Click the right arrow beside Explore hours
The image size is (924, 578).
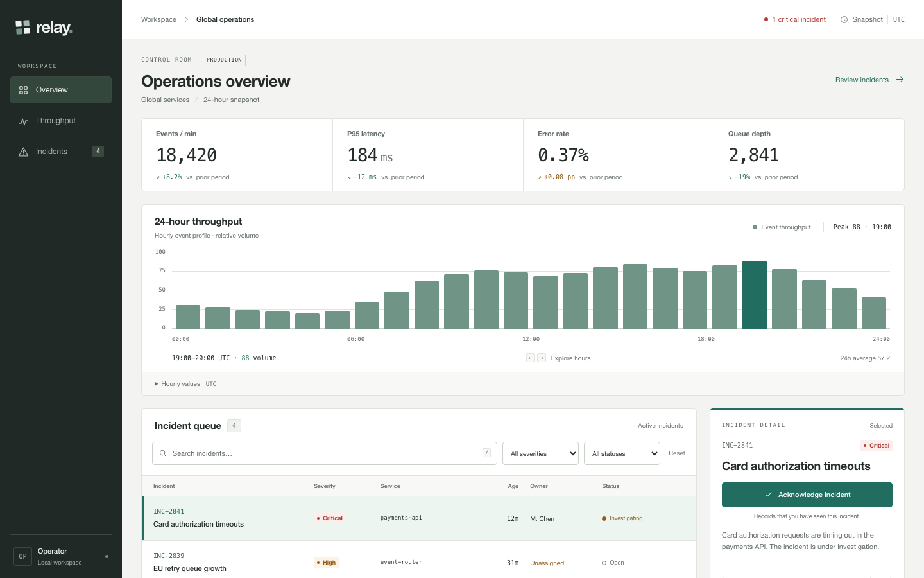542,358
